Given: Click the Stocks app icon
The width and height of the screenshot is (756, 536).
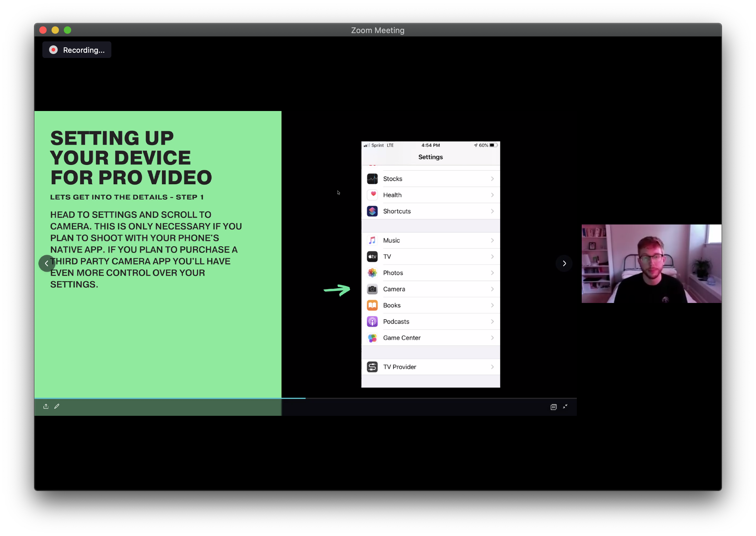Looking at the screenshot, I should coord(372,179).
